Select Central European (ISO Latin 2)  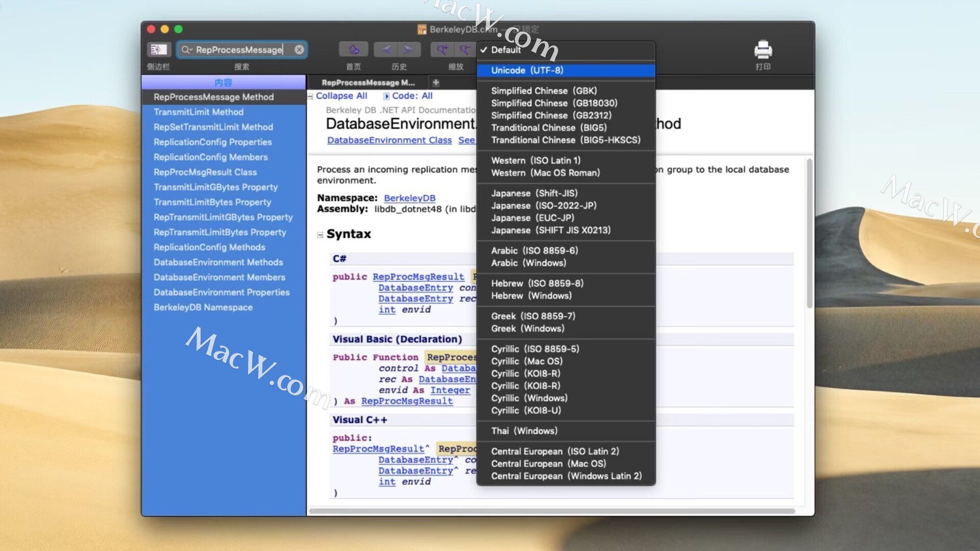click(566, 451)
